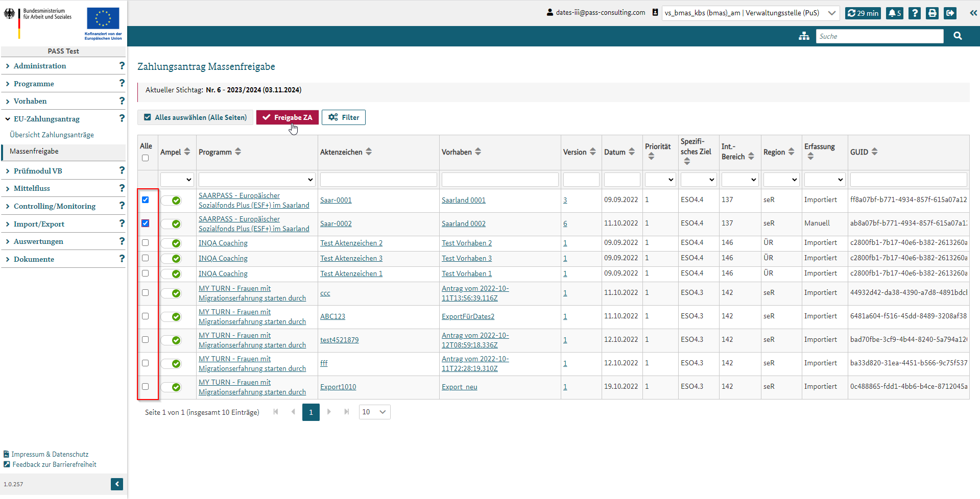Sort table by Region column
This screenshot has height=499, width=980.
point(791,152)
